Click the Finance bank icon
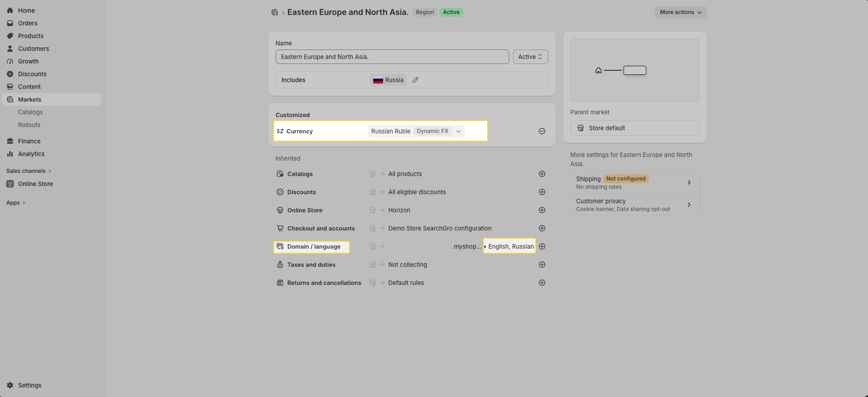The height and width of the screenshot is (397, 868). [x=10, y=141]
